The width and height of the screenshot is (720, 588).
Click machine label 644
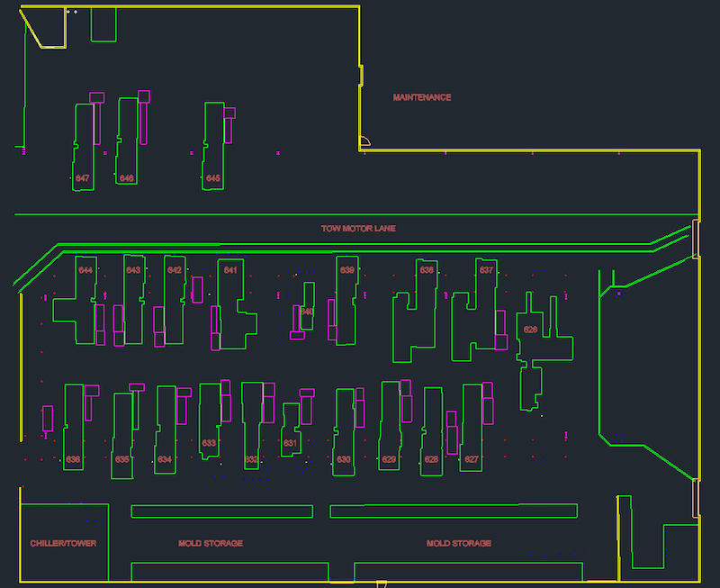point(86,270)
